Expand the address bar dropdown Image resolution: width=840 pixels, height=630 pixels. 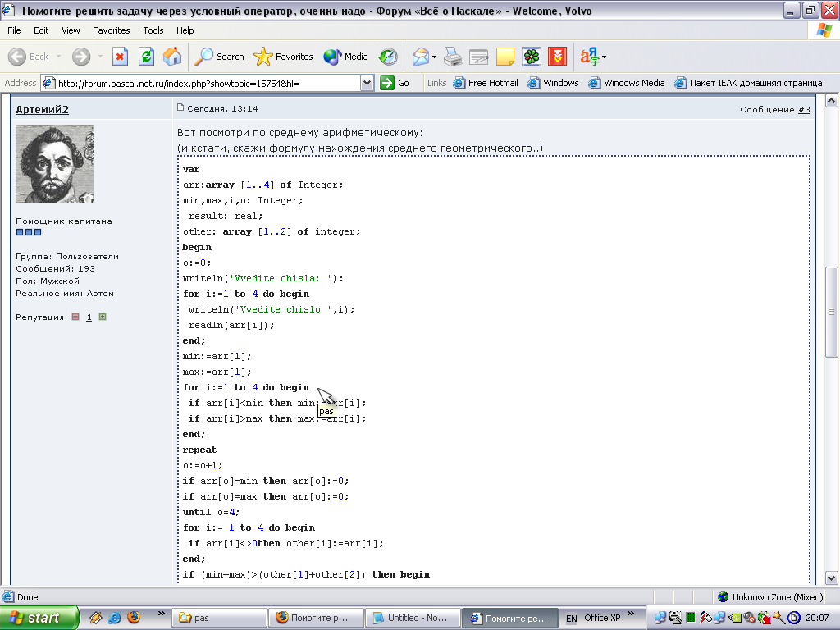click(367, 83)
